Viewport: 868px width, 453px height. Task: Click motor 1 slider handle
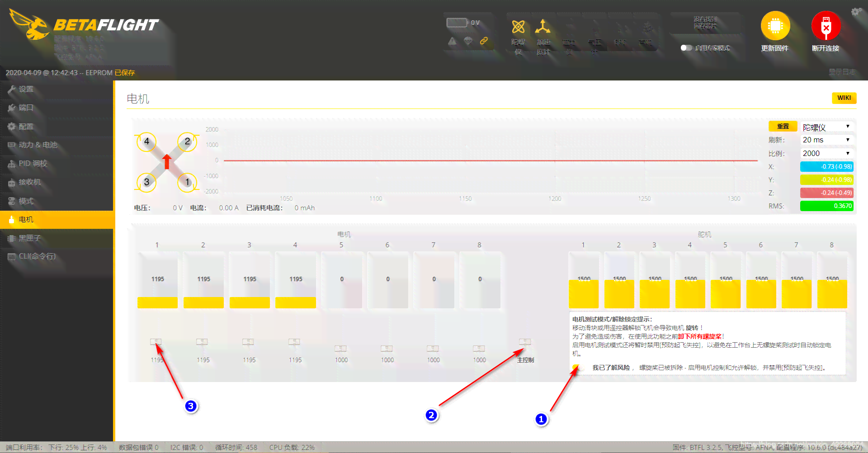pyautogui.click(x=156, y=342)
